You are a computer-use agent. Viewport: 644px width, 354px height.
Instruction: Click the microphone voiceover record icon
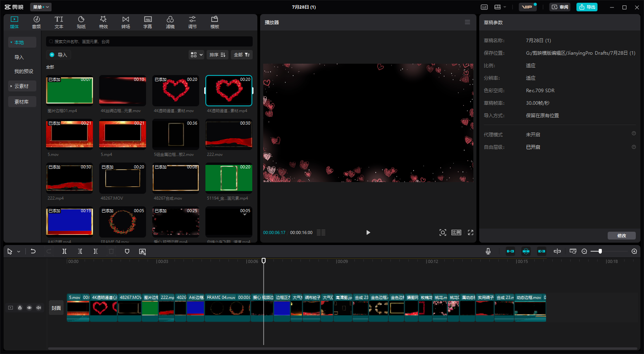click(488, 251)
